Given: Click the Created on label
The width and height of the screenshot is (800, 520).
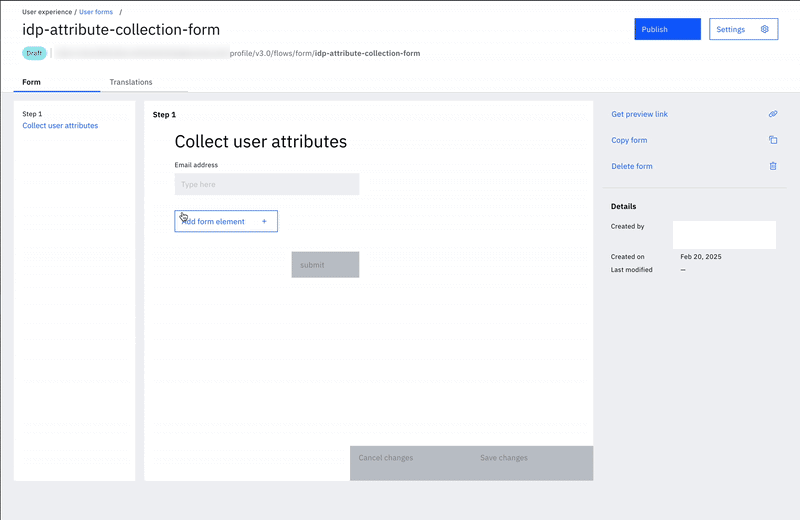Looking at the screenshot, I should (x=628, y=257).
